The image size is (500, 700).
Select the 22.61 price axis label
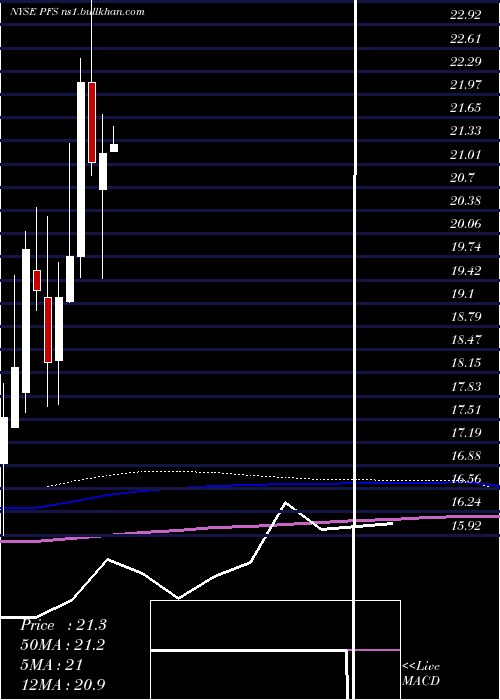point(466,38)
